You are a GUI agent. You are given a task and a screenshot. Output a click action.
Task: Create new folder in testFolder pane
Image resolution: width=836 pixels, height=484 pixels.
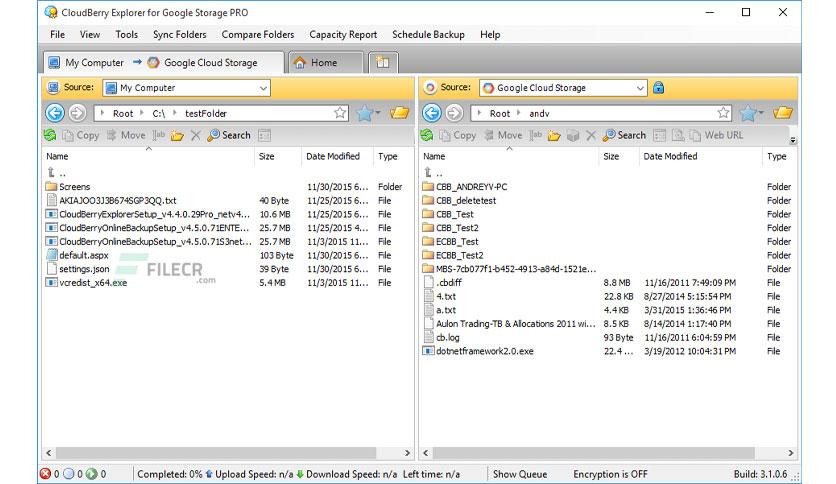point(177,135)
